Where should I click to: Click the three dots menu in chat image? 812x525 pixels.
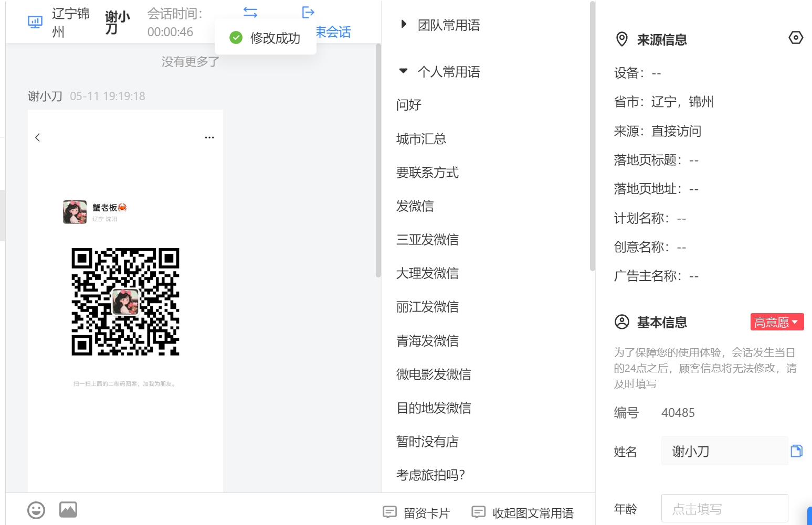[209, 137]
